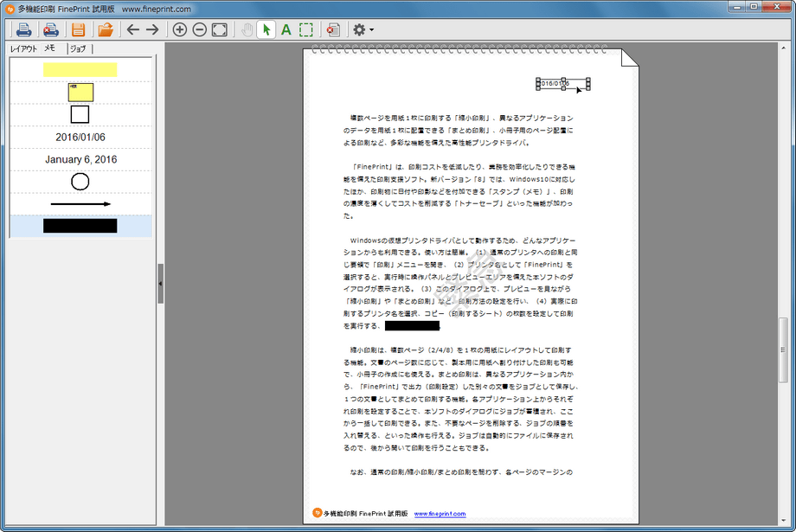Click the scrollbar down arrow
The image size is (796, 532).
(783, 521)
